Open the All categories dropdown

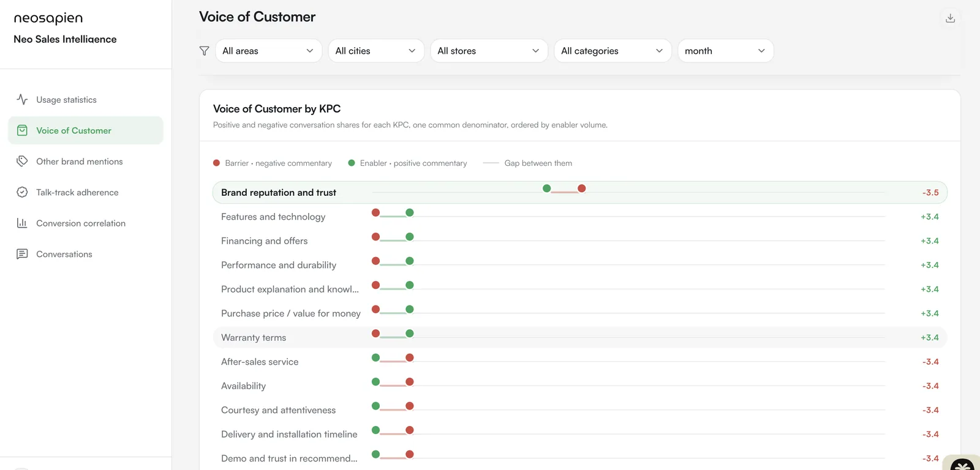(x=612, y=51)
